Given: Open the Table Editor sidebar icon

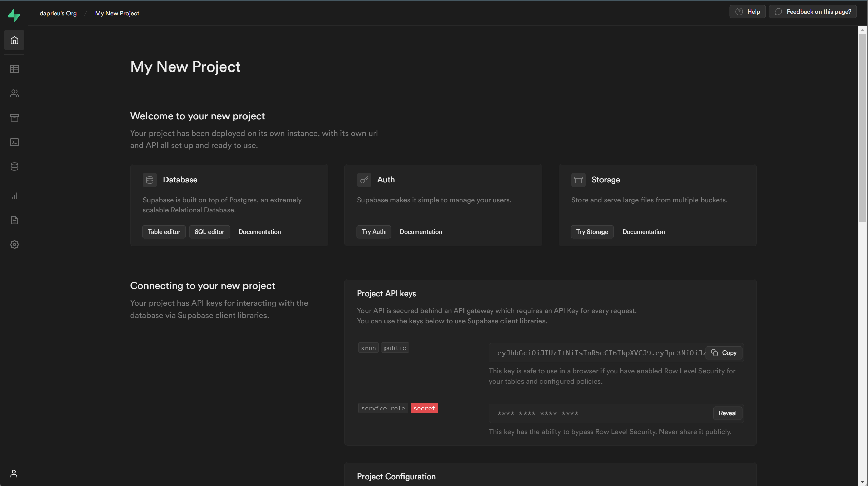Looking at the screenshot, I should (14, 69).
